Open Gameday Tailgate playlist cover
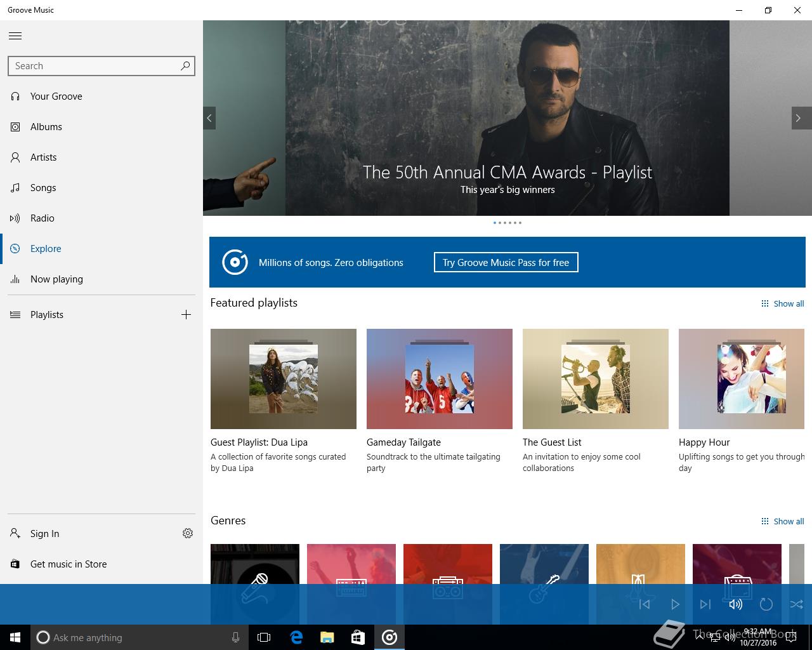The height and width of the screenshot is (650, 812). (x=440, y=379)
